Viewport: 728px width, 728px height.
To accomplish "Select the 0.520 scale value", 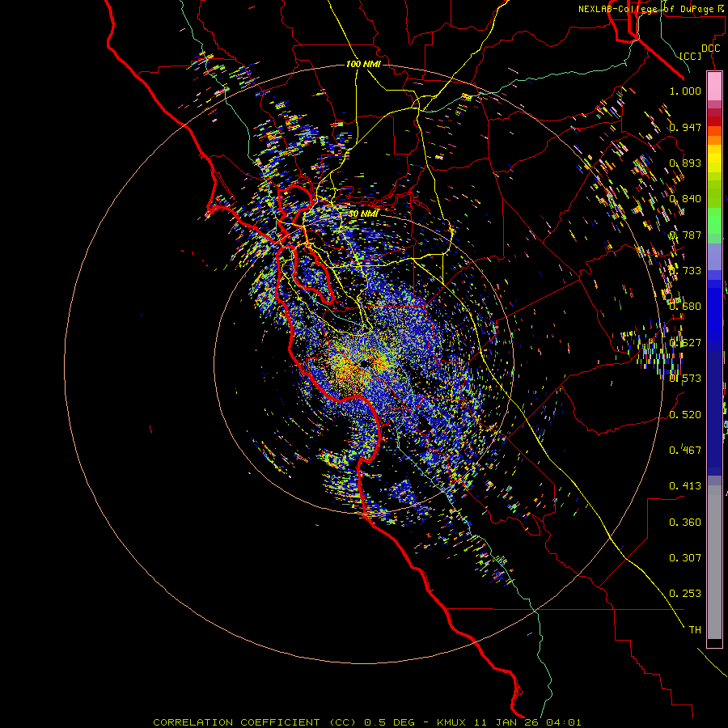I will (685, 415).
